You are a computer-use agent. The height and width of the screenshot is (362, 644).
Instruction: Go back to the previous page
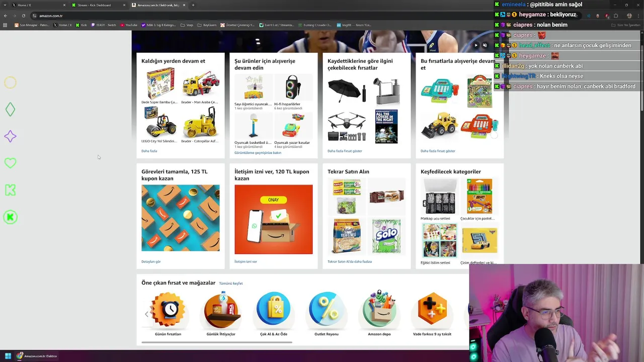click(x=6, y=16)
